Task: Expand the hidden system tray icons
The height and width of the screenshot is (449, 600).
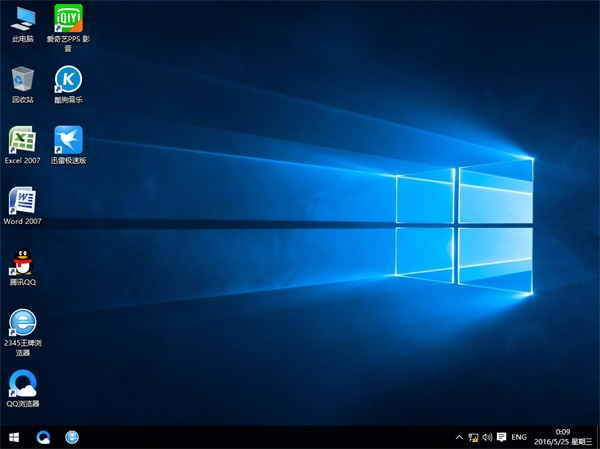Action: pos(458,437)
